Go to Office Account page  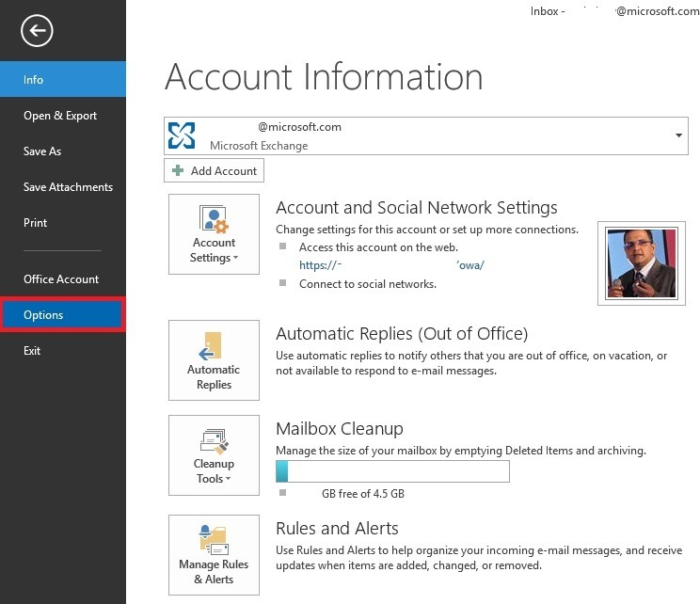point(63,279)
